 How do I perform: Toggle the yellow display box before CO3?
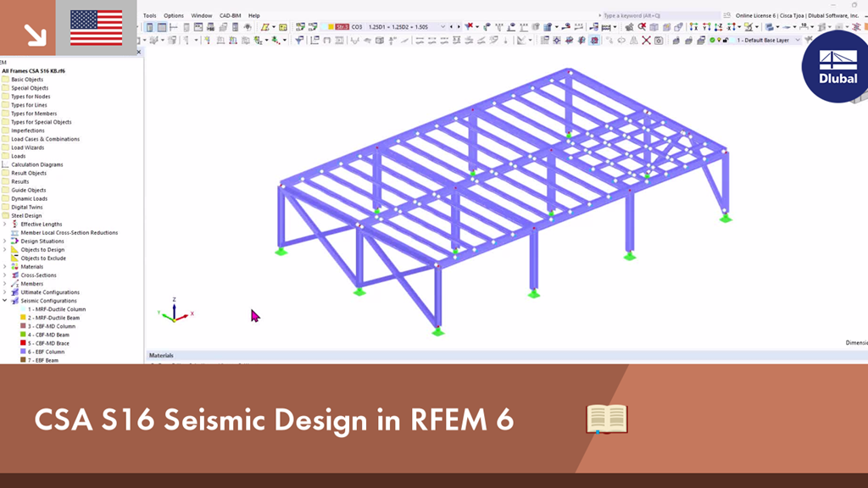[x=331, y=26]
